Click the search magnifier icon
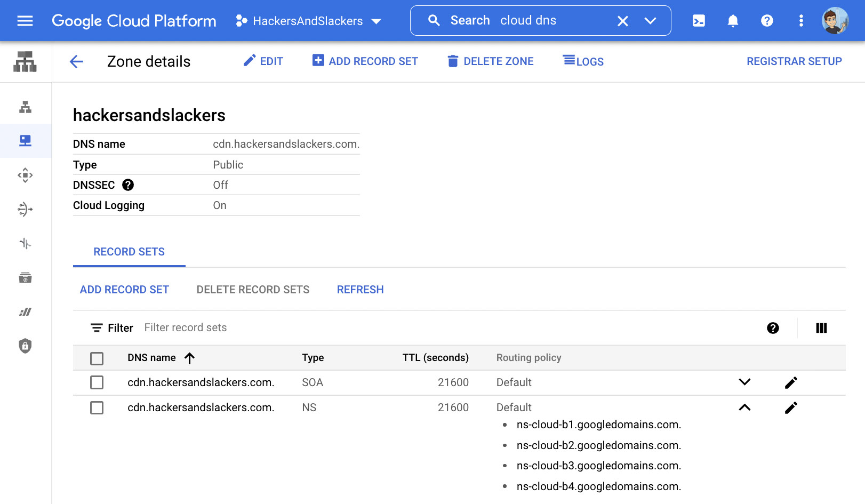865x504 pixels. click(x=434, y=21)
